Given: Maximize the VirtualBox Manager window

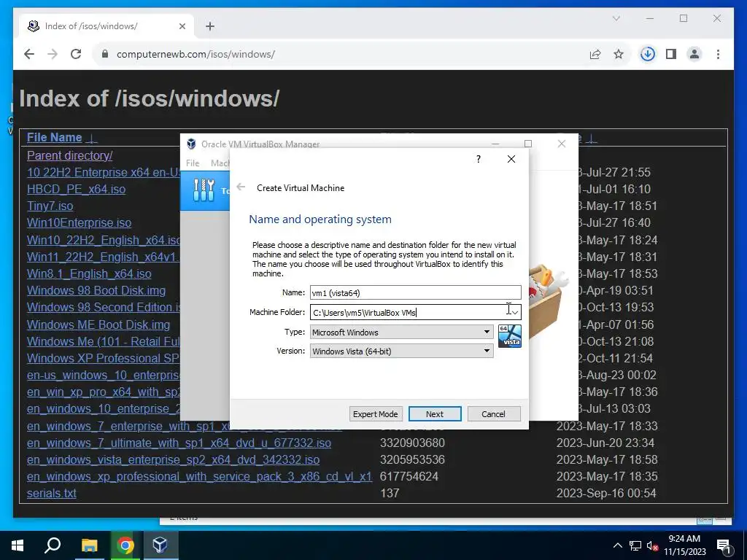Looking at the screenshot, I should (528, 144).
